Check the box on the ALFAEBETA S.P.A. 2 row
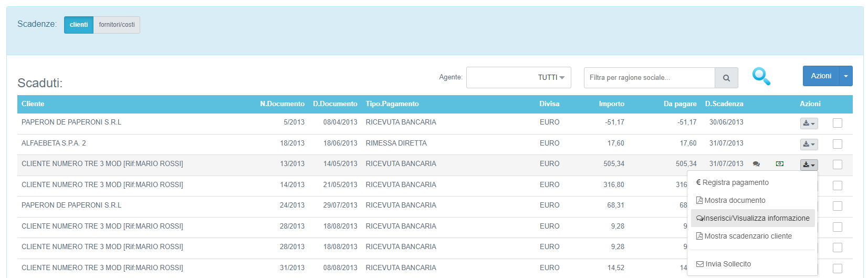 pos(838,144)
